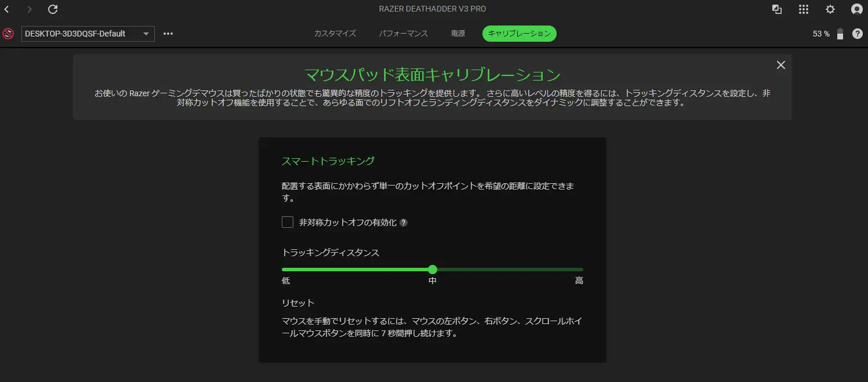The image size is (868, 382).
Task: Set tracking distance to 低 end label
Action: [x=286, y=281]
